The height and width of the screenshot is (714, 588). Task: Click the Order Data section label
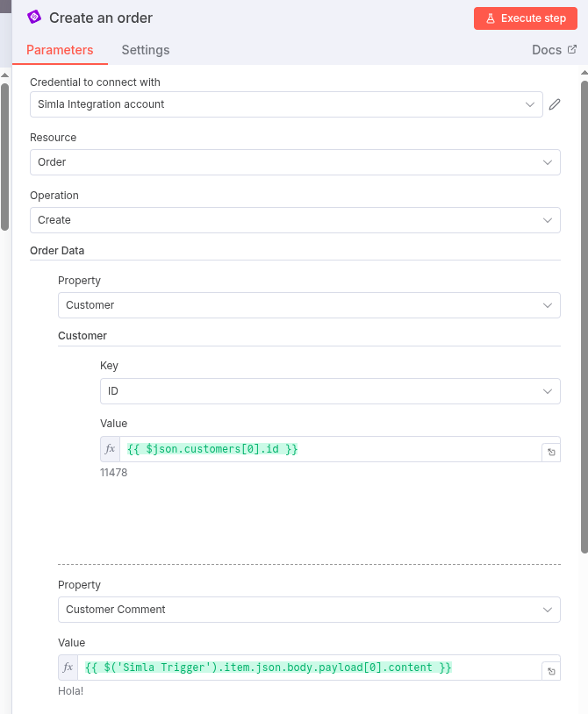(57, 251)
